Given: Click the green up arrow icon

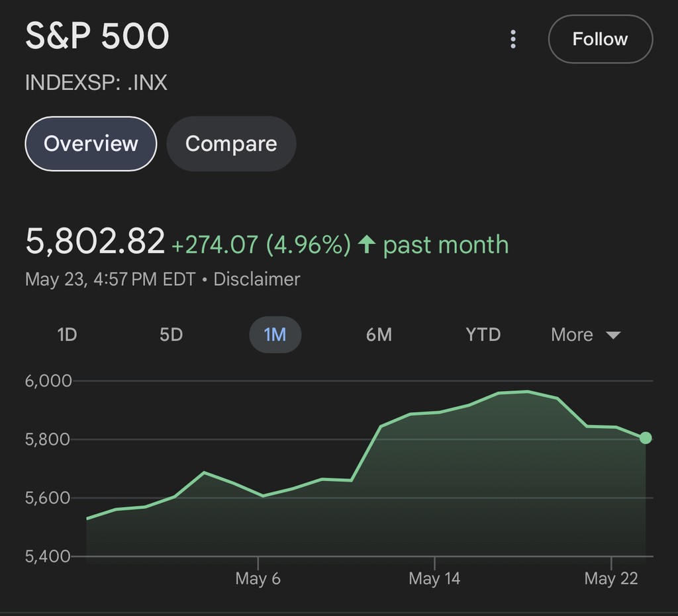Looking at the screenshot, I should (367, 244).
